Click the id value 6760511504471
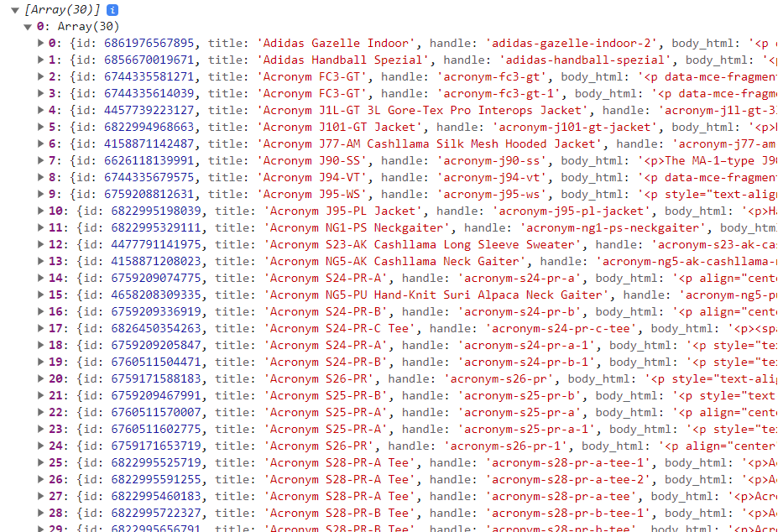This screenshot has width=783, height=532. 156,362
